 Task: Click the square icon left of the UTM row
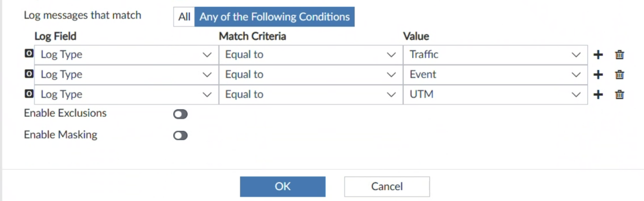(x=29, y=94)
